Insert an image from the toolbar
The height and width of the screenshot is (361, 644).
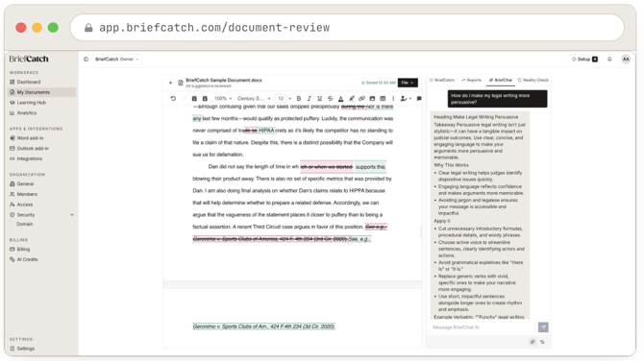click(372, 99)
